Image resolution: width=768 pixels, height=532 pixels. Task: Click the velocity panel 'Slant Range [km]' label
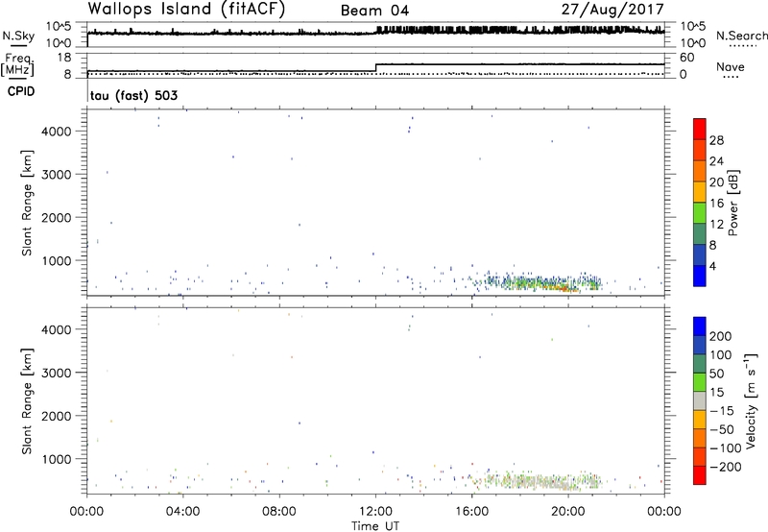[27, 401]
